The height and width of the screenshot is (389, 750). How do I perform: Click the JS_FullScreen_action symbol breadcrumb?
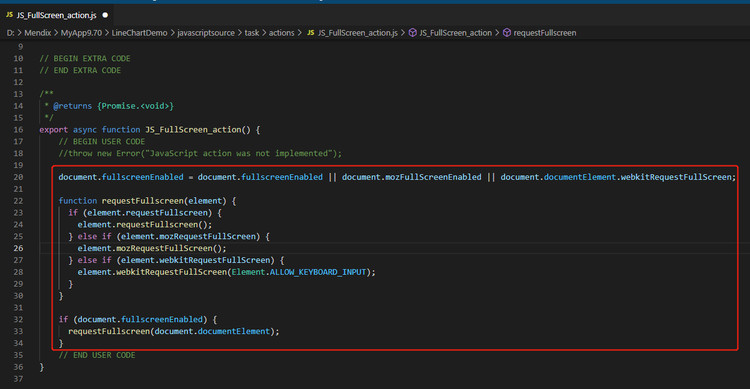tap(455, 33)
